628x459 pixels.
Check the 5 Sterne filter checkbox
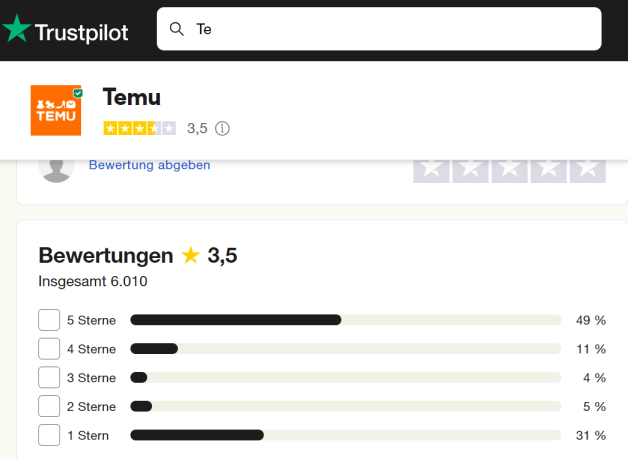pyautogui.click(x=49, y=320)
